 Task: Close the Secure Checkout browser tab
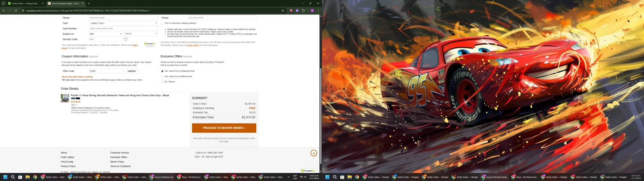(83, 3)
